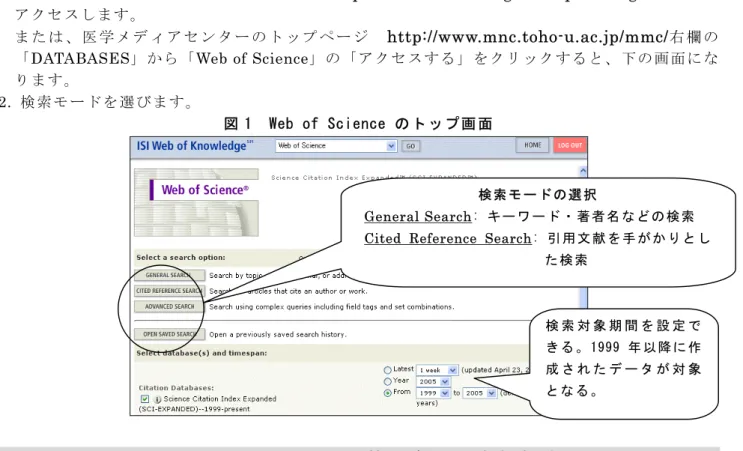Image resolution: width=743 pixels, height=451 pixels.
Task: Click the 'Citation Databases:' label
Action: (x=176, y=388)
